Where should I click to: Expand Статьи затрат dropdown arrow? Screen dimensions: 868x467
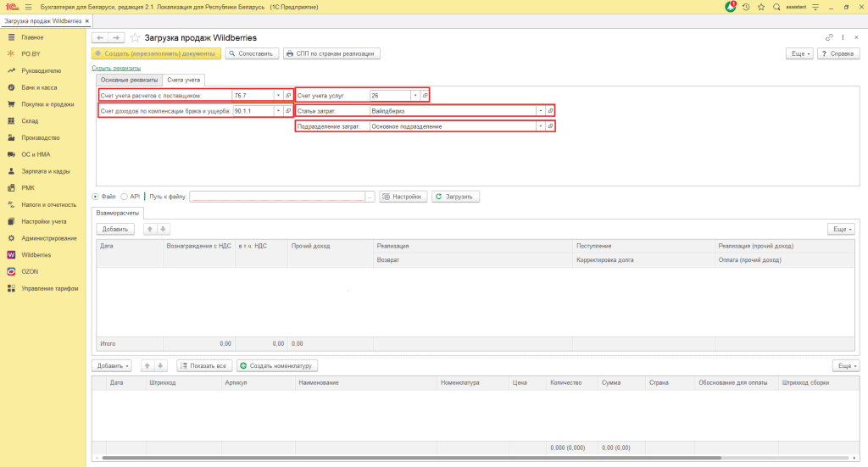[x=540, y=111]
